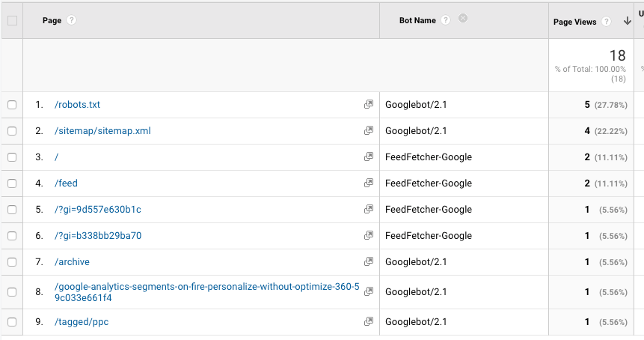Open /robots.txt page in new window icon
This screenshot has width=644, height=340.
coord(369,105)
